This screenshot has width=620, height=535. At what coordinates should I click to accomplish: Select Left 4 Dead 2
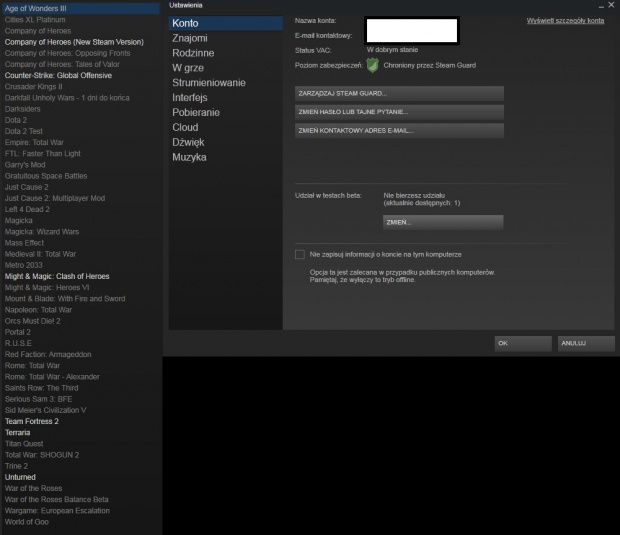27,209
